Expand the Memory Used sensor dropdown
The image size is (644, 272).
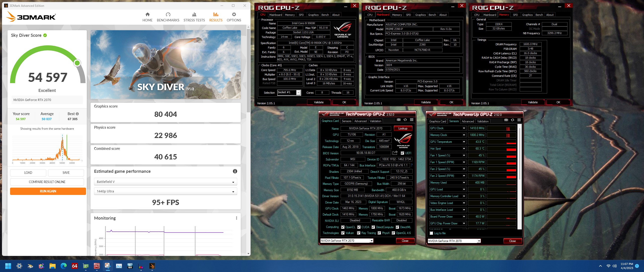tap(464, 183)
